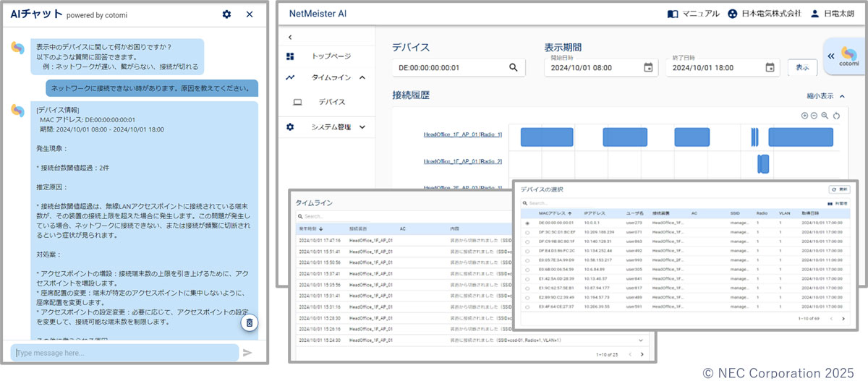Open マニュアル from the top bar
The height and width of the screenshot is (381, 868).
pos(694,14)
